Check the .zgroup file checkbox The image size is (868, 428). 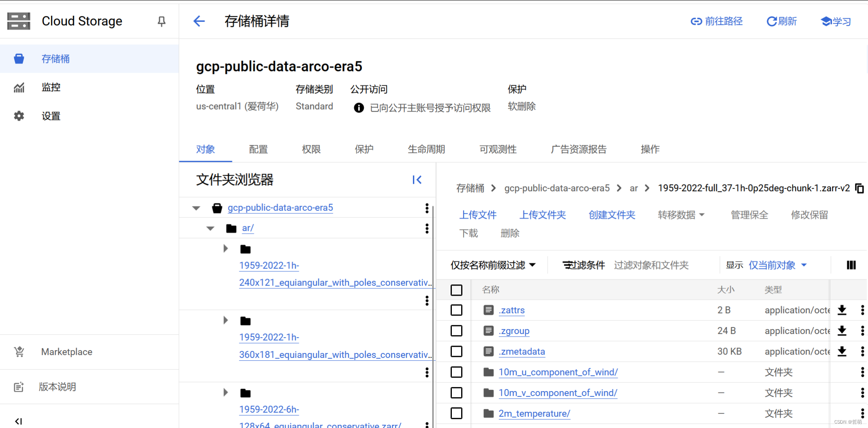coord(456,331)
